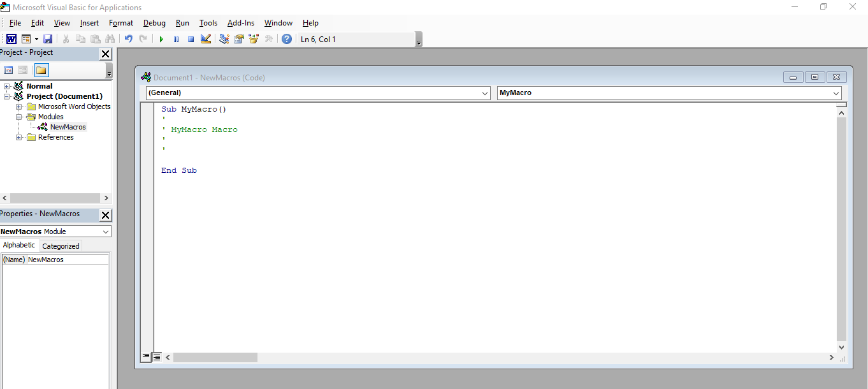Click the Reset stop icon
Screen dimensions: 868x389
pyautogui.click(x=191, y=39)
